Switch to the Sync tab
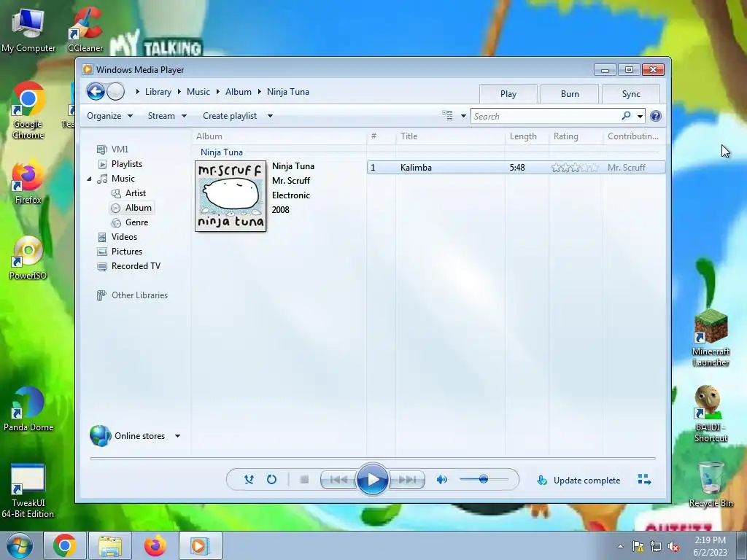Image resolution: width=747 pixels, height=560 pixels. point(631,94)
